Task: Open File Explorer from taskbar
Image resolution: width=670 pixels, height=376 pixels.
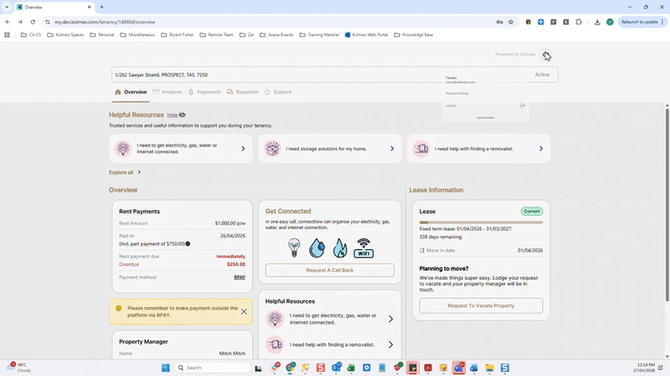Action: click(489, 368)
